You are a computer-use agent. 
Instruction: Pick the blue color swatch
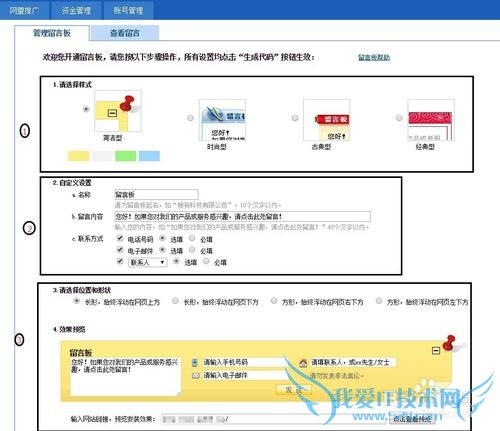click(149, 156)
